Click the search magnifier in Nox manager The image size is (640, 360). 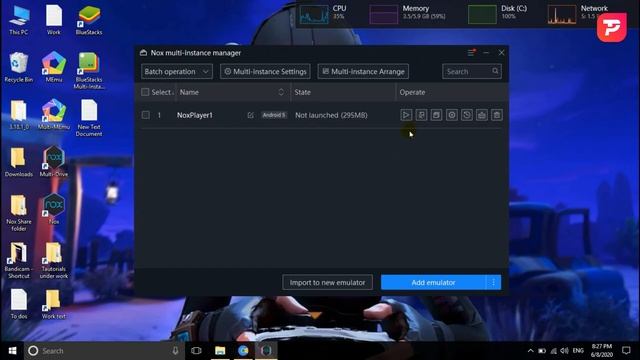[495, 71]
